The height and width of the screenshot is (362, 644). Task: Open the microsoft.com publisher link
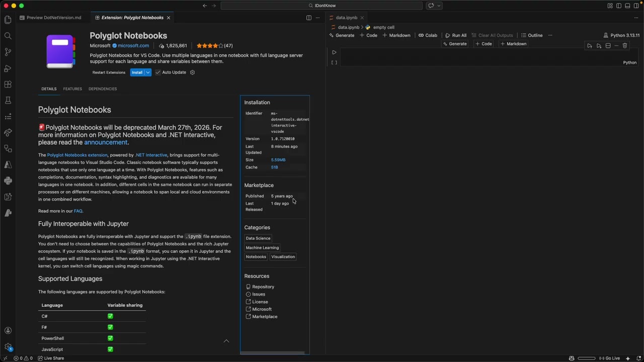(x=133, y=46)
